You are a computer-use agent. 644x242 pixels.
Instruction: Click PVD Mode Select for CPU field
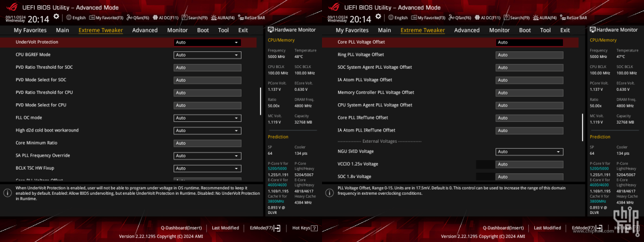tap(207, 105)
